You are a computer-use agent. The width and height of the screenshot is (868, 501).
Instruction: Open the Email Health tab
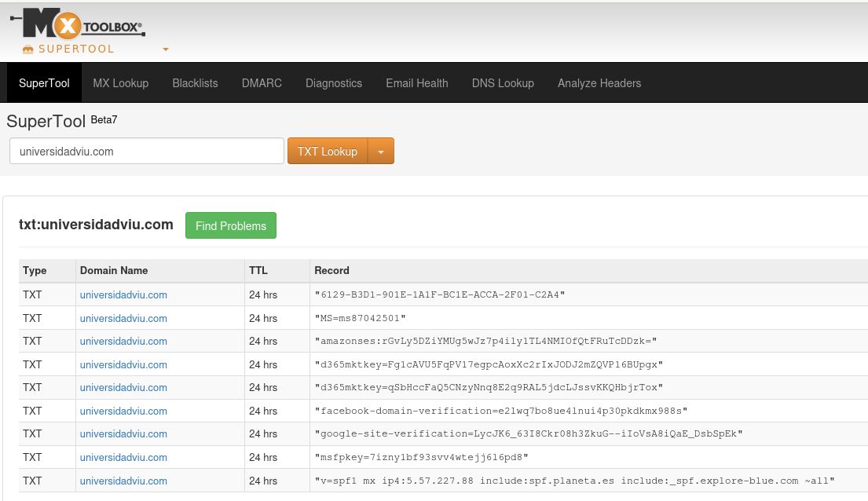pyautogui.click(x=417, y=83)
